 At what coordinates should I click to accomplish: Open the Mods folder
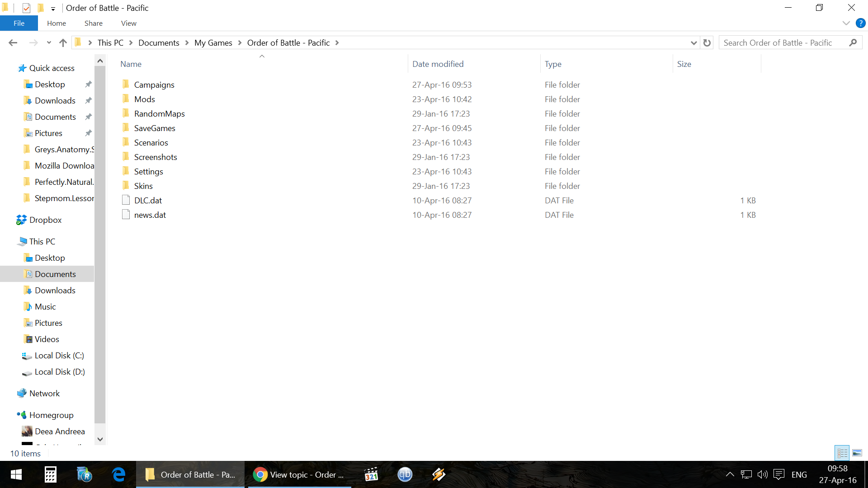pos(144,99)
